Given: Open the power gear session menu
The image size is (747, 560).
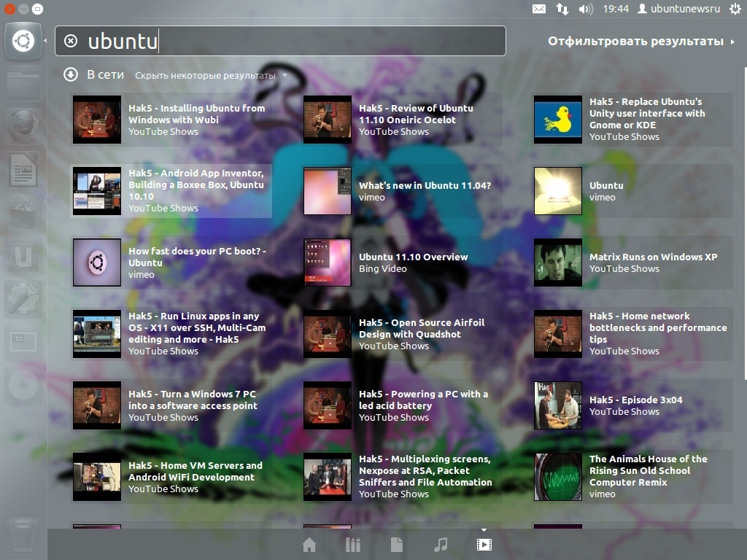Looking at the screenshot, I should (735, 9).
